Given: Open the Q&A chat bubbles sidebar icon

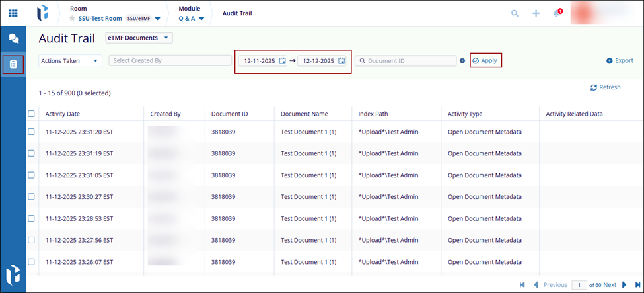Looking at the screenshot, I should tap(13, 38).
